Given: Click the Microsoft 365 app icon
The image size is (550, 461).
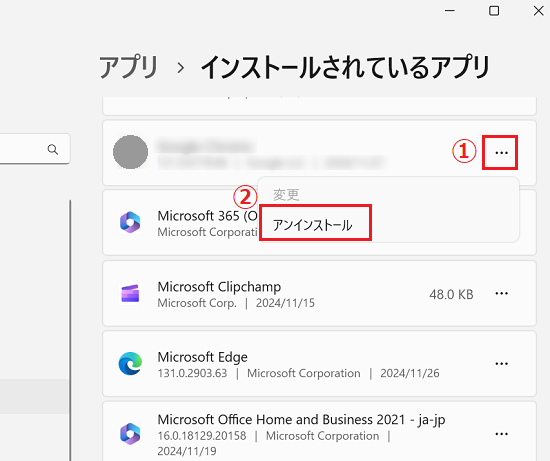Looking at the screenshot, I should click(130, 222).
